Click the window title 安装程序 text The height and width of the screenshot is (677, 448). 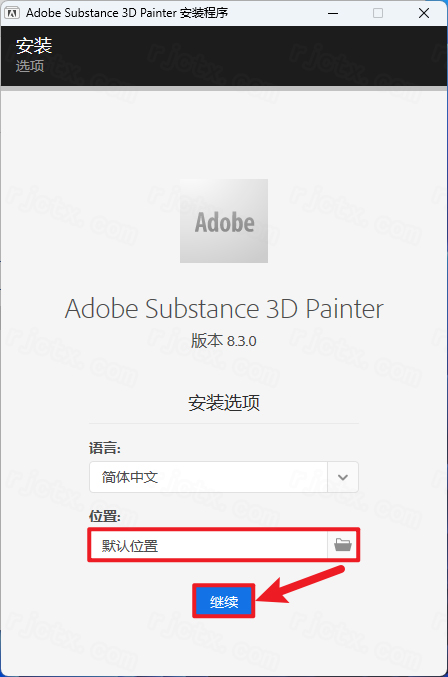pyautogui.click(x=204, y=13)
